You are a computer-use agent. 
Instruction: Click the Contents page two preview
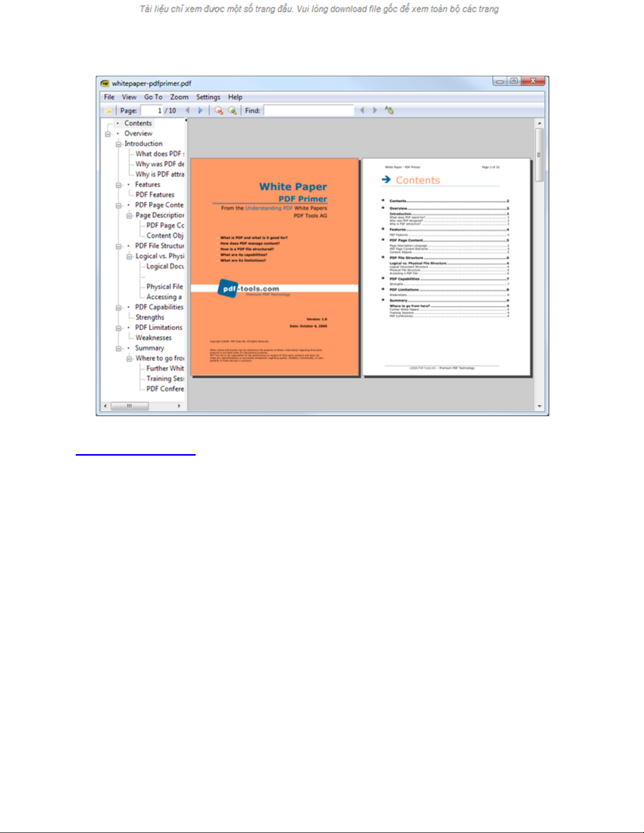pos(446,267)
